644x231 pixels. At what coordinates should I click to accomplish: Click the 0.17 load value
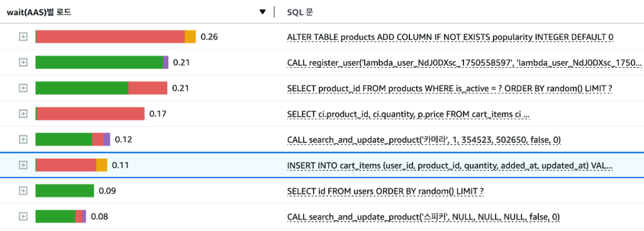point(158,114)
